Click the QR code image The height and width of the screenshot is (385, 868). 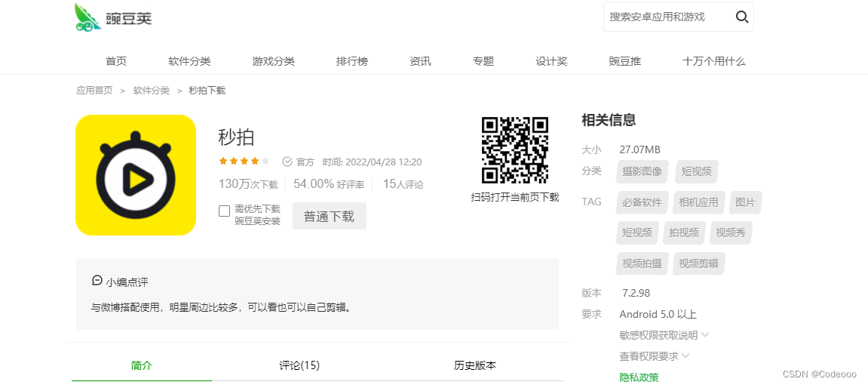coord(515,150)
